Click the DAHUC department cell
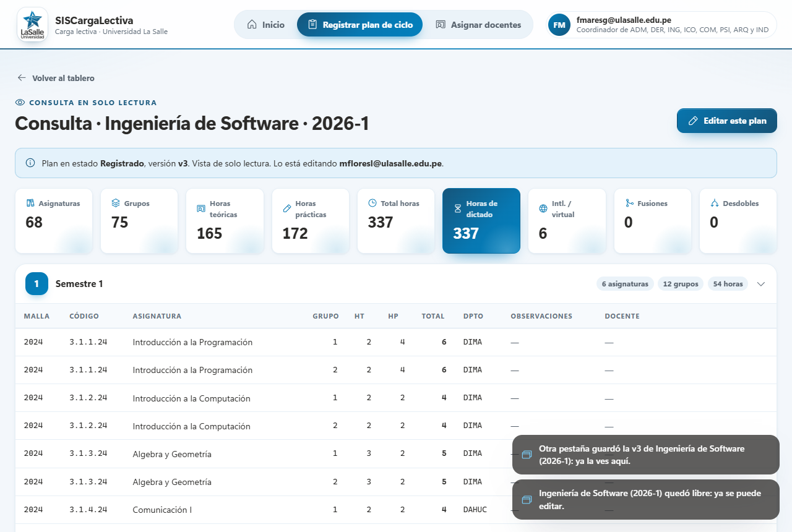Screen dimensions: 792x532 [x=475, y=510]
